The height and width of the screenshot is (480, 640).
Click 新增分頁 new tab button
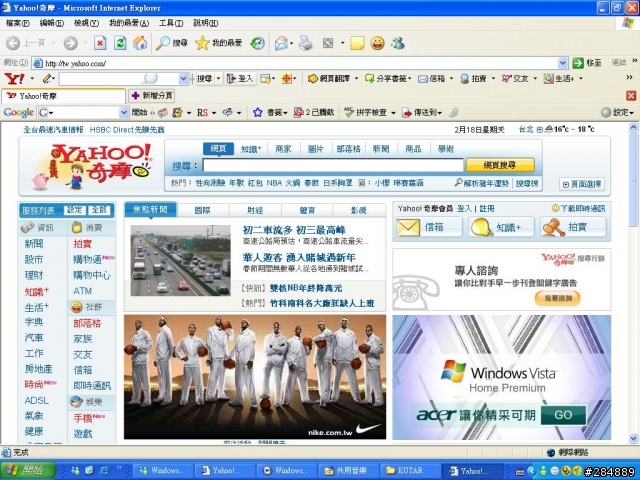[152, 96]
